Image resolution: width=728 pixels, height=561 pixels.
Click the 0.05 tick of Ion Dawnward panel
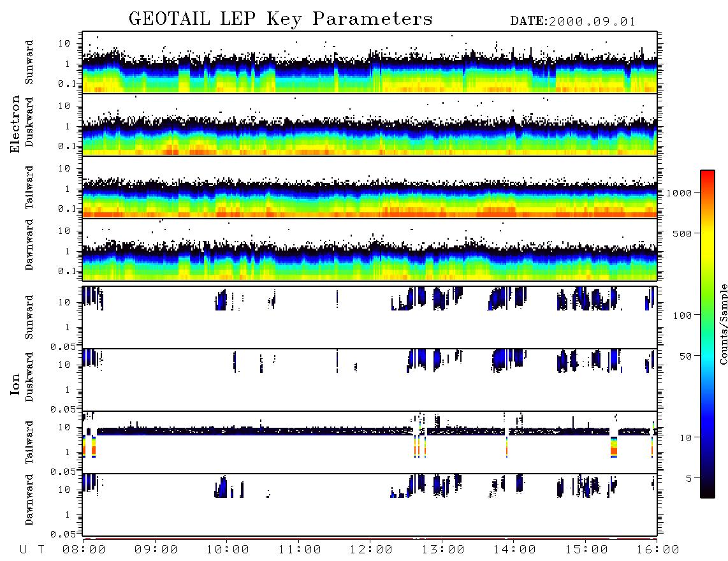click(63, 534)
